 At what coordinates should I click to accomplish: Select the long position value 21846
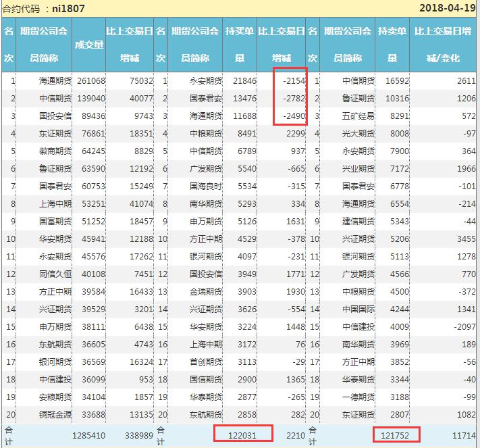(244, 81)
